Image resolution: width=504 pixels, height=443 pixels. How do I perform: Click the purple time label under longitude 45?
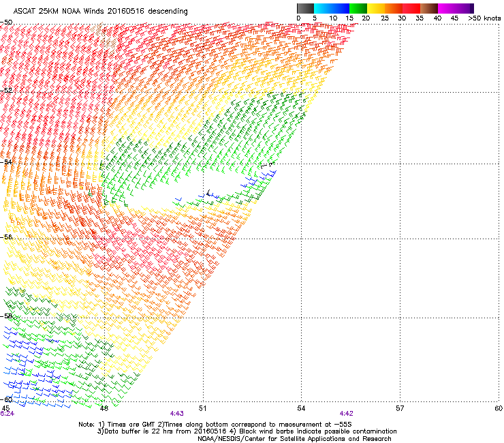click(x=7, y=414)
